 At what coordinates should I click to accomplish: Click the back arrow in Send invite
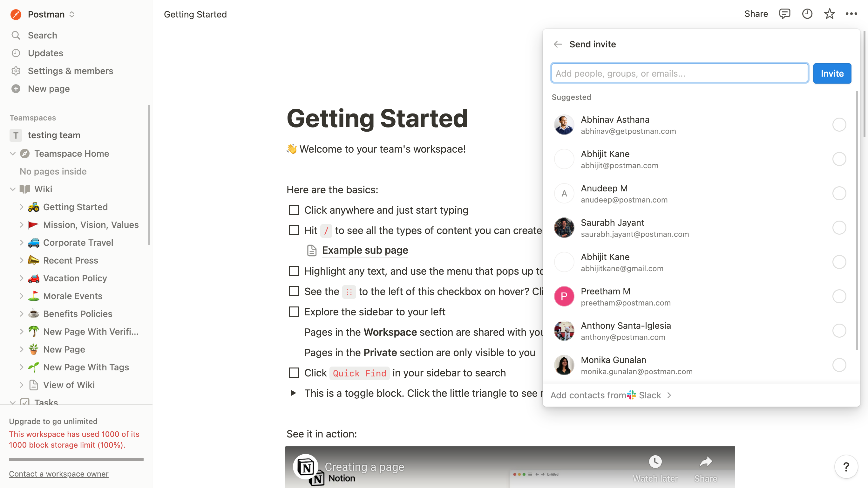[x=558, y=44]
